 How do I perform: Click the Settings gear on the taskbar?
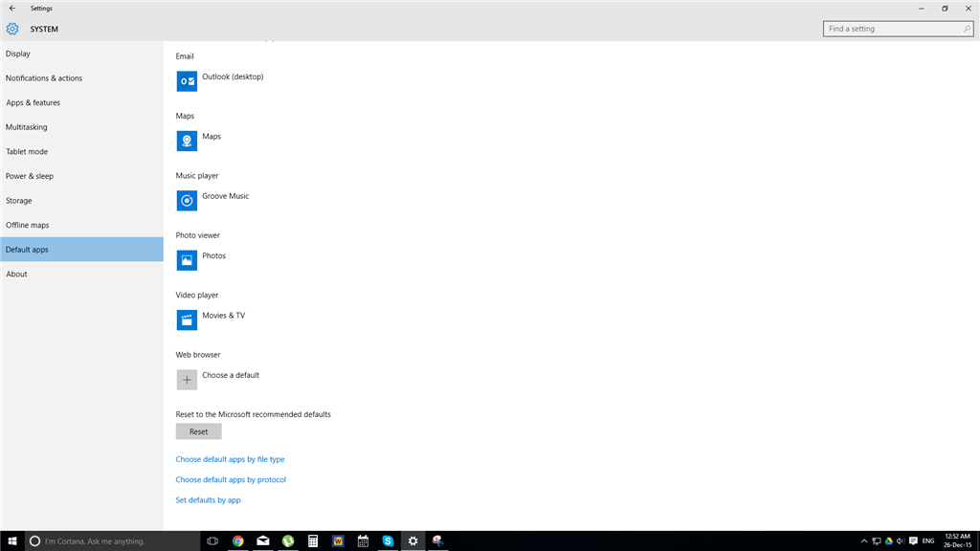tap(412, 541)
